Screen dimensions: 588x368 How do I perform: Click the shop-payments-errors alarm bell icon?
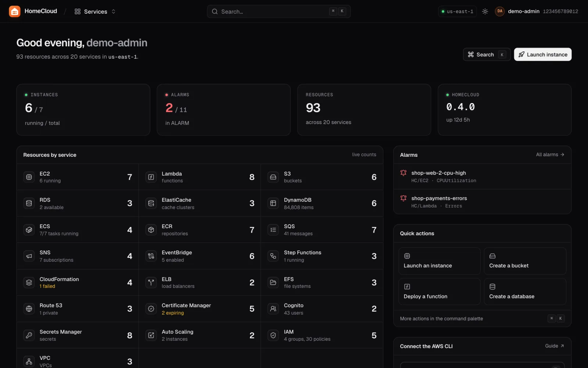coord(403,198)
